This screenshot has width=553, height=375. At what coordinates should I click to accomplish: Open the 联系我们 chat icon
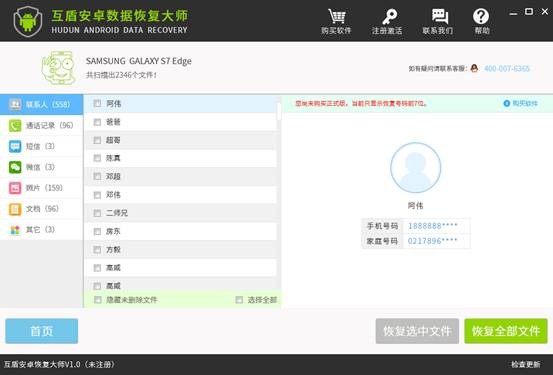[439, 16]
